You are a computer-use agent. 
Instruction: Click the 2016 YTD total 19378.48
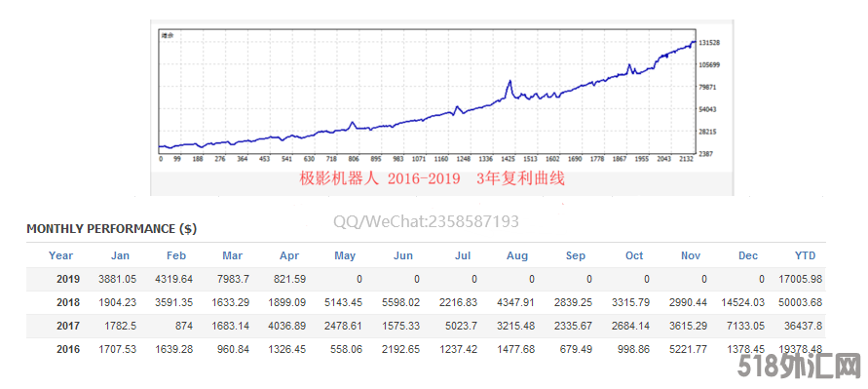800,349
